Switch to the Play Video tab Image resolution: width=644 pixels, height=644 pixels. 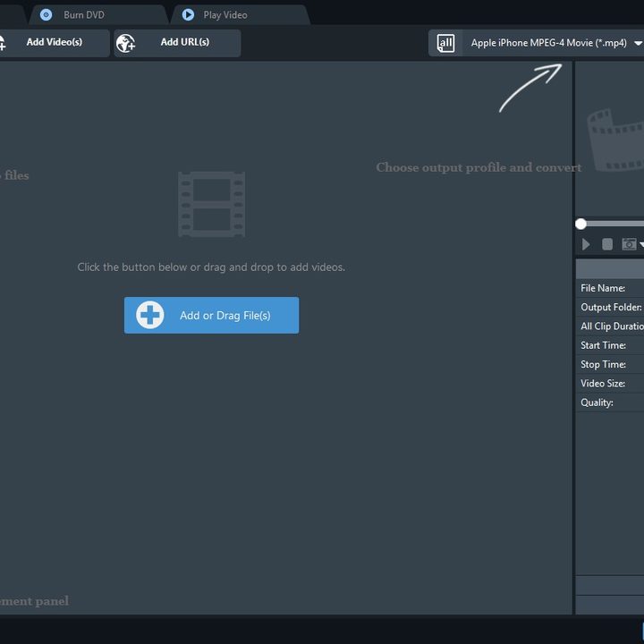pos(225,15)
